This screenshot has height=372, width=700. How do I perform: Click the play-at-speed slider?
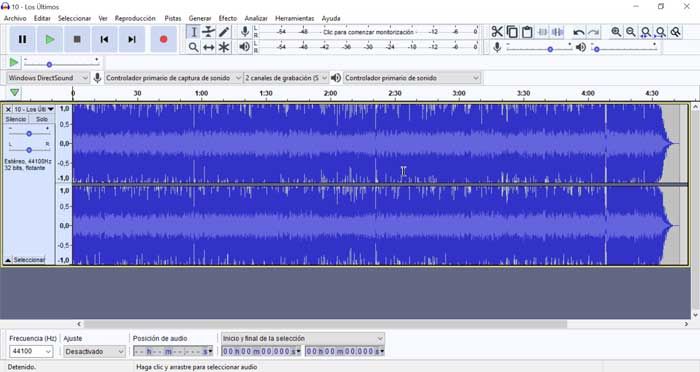click(62, 63)
